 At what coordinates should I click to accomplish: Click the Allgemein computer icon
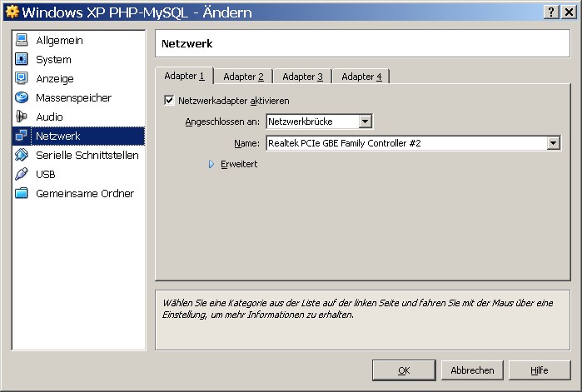pyautogui.click(x=22, y=40)
